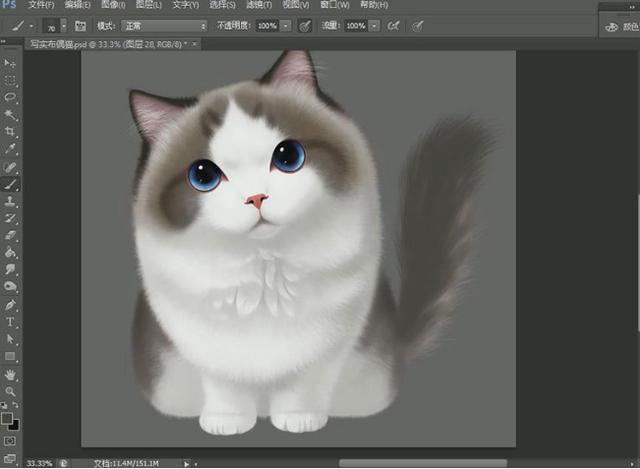Viewport: 640px width, 469px height.
Task: Select the Hand tool
Action: [x=11, y=374]
